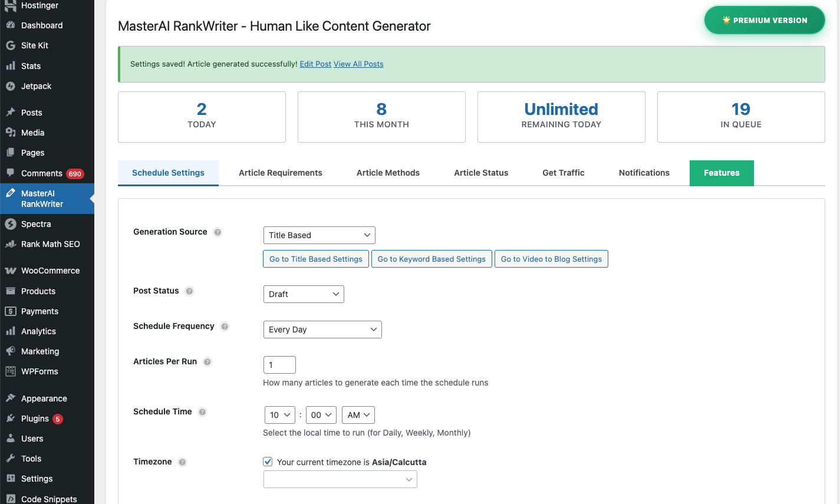Click the Rank Math SEO icon

[x=11, y=244]
